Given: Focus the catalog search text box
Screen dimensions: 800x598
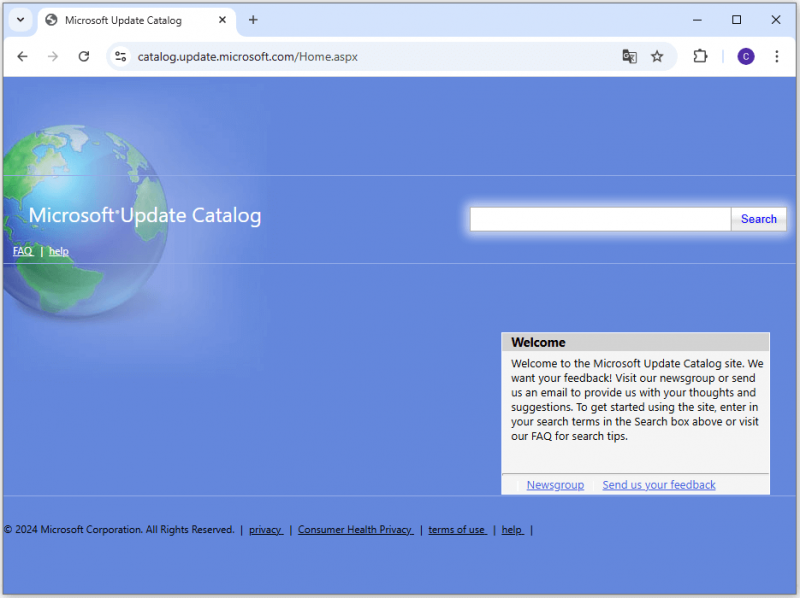Looking at the screenshot, I should (x=600, y=219).
